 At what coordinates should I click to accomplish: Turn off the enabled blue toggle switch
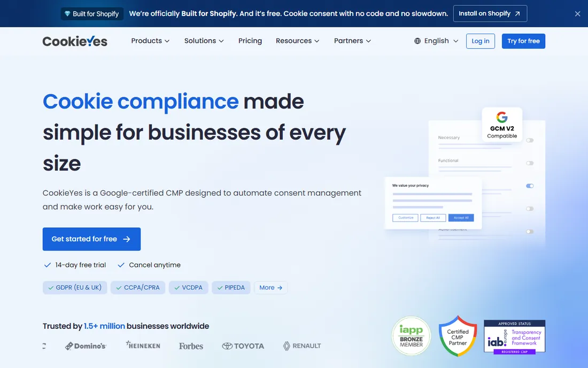click(x=530, y=186)
